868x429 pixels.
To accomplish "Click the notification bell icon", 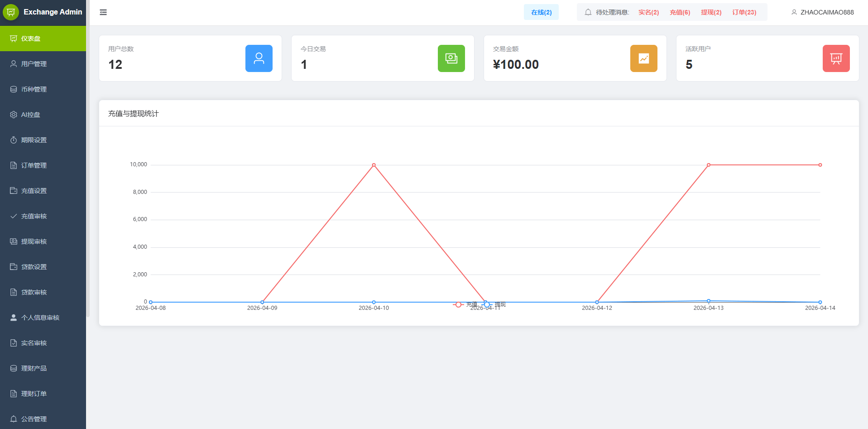I will (588, 12).
